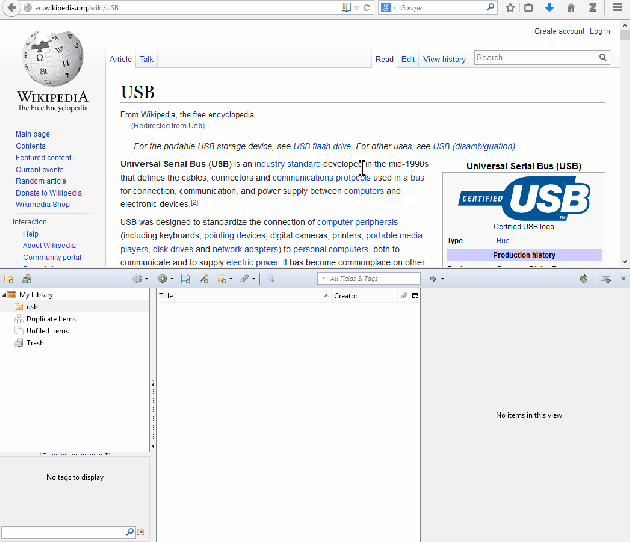This screenshot has height=542, width=630.
Task: Open Wikipedia Main page link
Action: [x=33, y=134]
